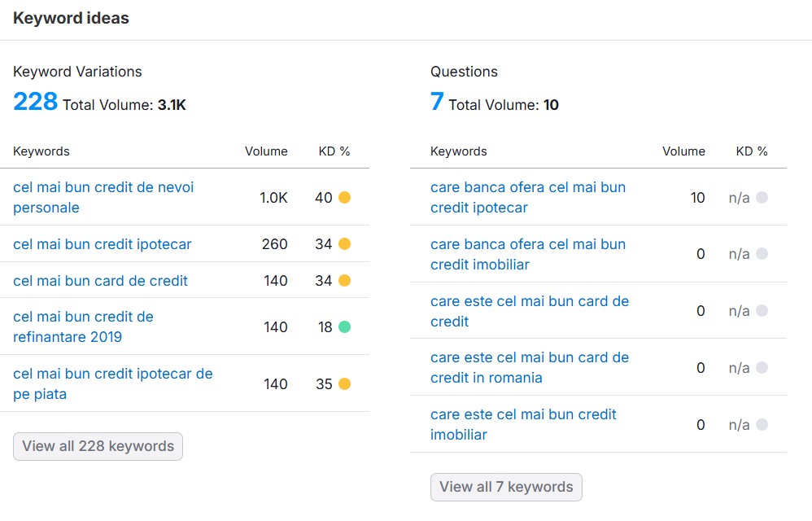Click orange KD dot for 'card de credit' variation

[344, 281]
